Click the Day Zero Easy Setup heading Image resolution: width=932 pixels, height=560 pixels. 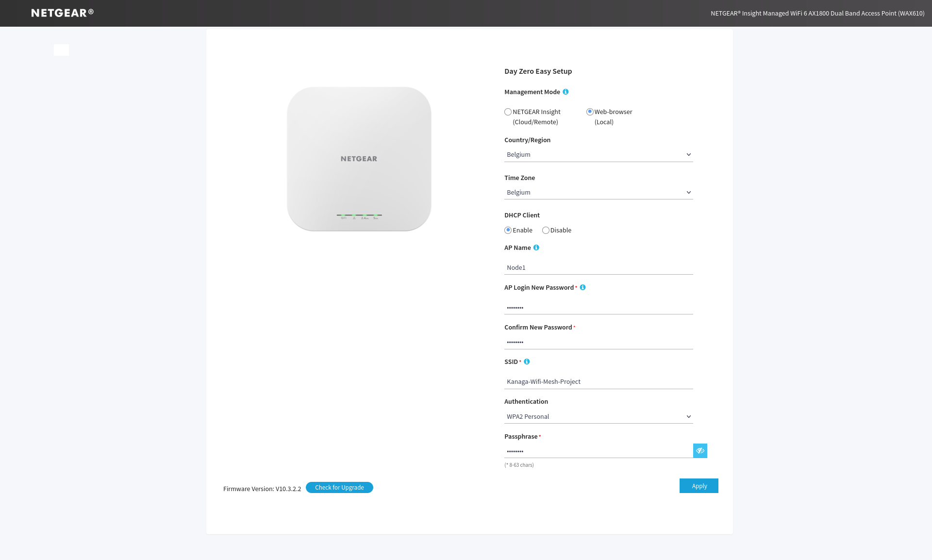point(538,71)
